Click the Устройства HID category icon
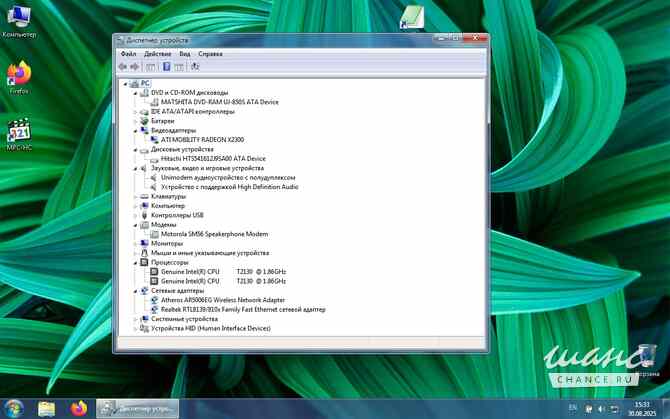This screenshot has height=419, width=670. point(144,328)
